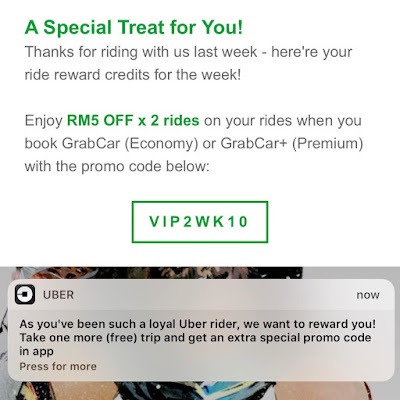Click 'on your rides when you' text

click(283, 120)
